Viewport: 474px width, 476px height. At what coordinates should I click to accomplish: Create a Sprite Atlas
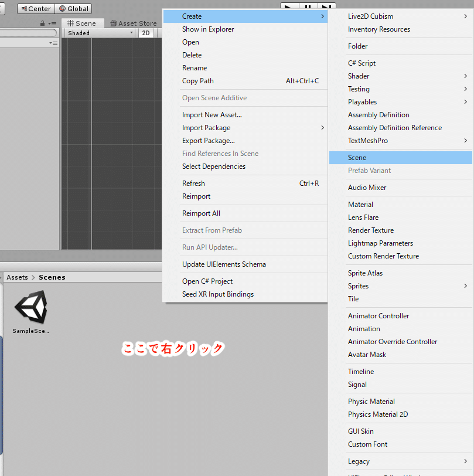pyautogui.click(x=401, y=273)
